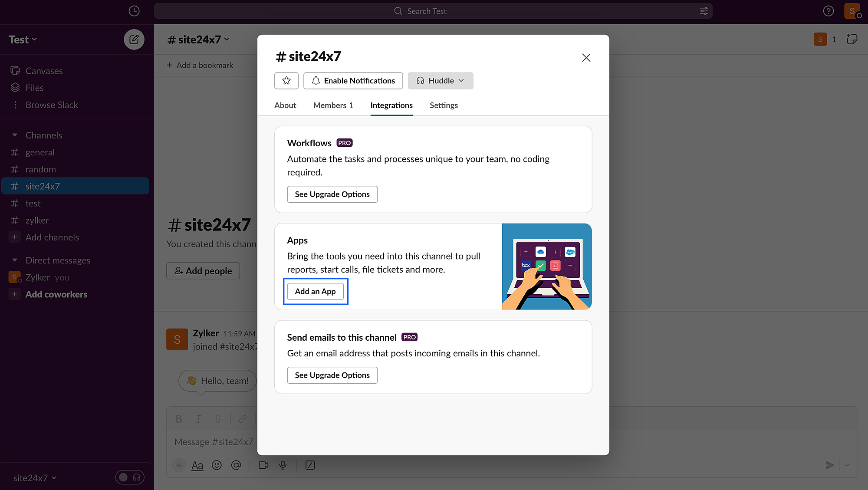The image size is (868, 490).
Task: Toggle text formatting with Aa icon
Action: coord(197,465)
